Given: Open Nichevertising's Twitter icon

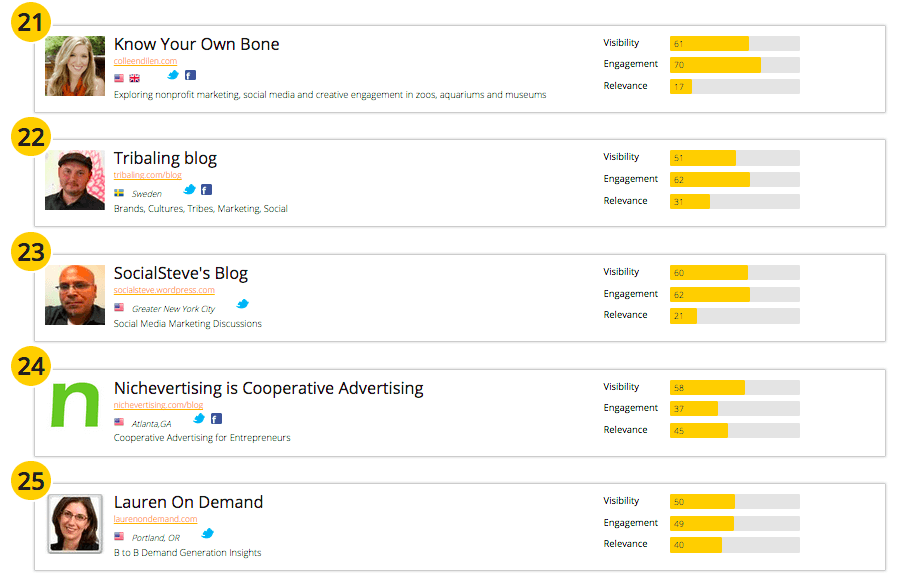Looking at the screenshot, I should point(199,419).
